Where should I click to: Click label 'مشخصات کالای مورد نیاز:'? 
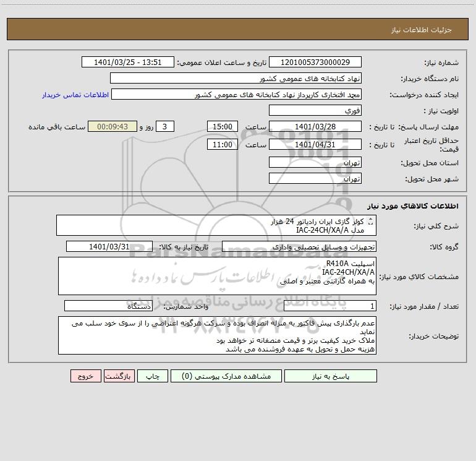(419, 277)
